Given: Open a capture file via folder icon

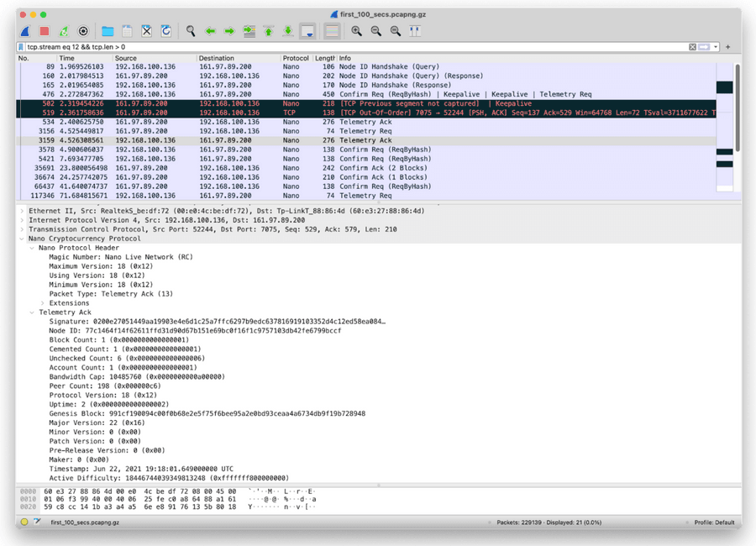Looking at the screenshot, I should [x=108, y=31].
